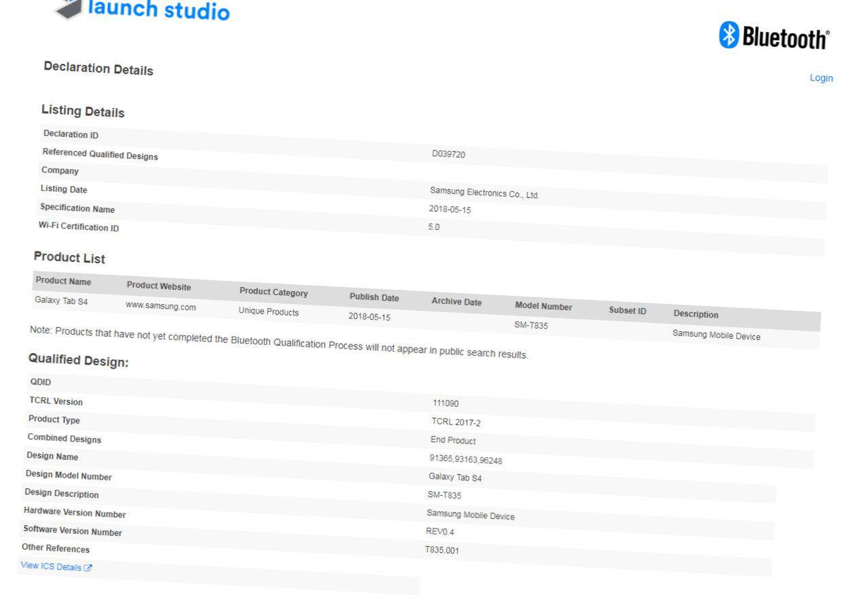Click the Combined Designs label
Screen dimensions: 868x606
pyautogui.click(x=65, y=438)
